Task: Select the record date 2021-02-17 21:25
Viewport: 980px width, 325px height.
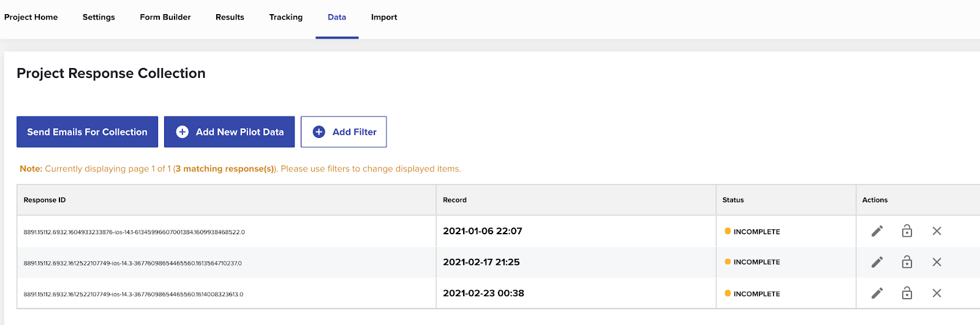Action: [x=481, y=262]
